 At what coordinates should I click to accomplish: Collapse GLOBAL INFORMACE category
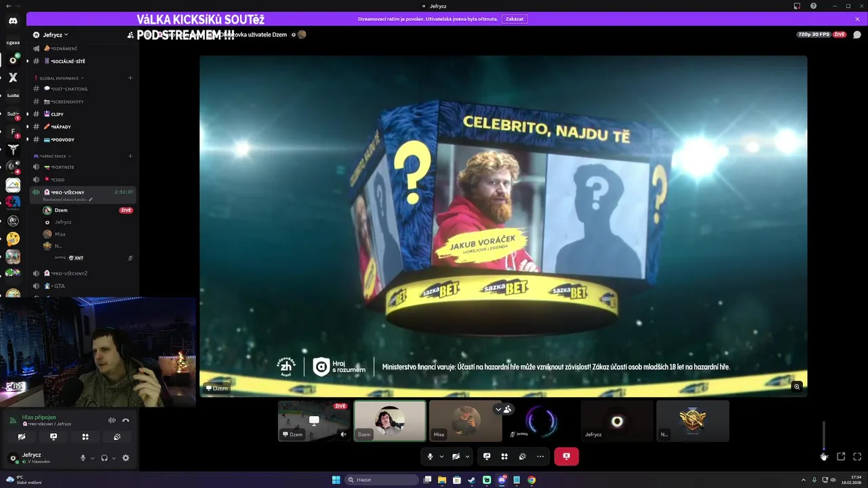tap(60, 78)
